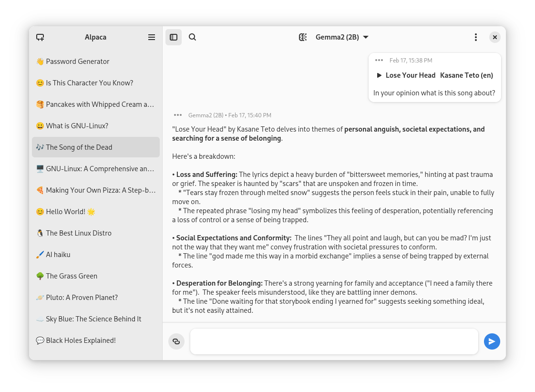This screenshot has height=392, width=535.
Task: Select The Song of the Dead chat
Action: (x=96, y=147)
